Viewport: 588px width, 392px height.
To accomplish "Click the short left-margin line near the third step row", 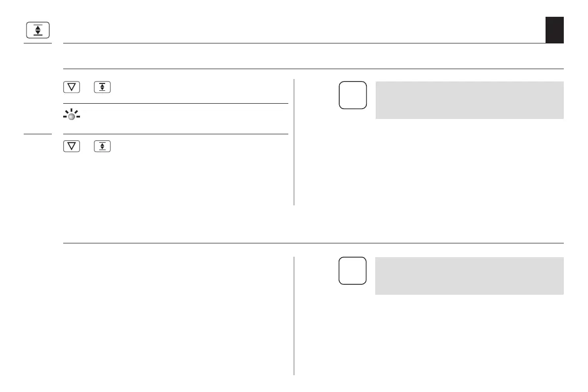I will 38,134.
